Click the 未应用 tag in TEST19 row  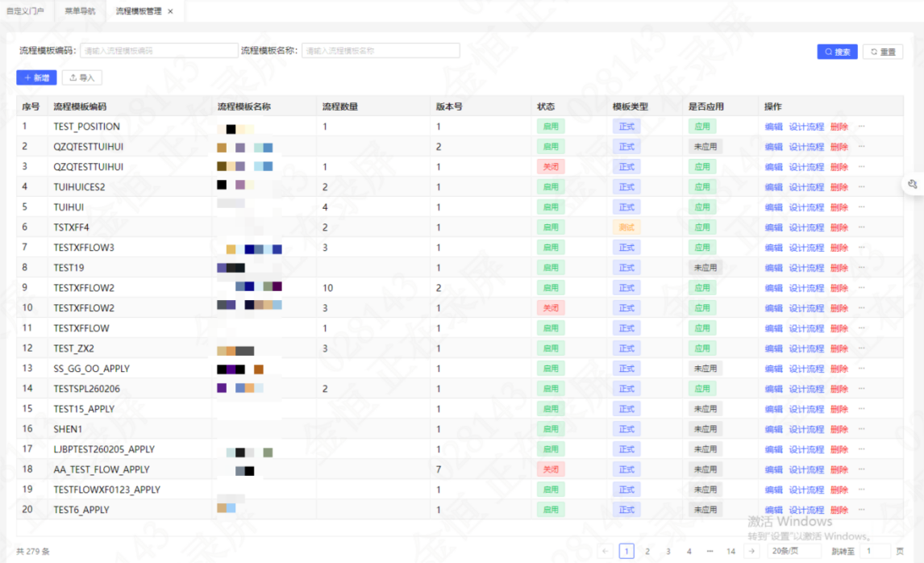tap(705, 268)
